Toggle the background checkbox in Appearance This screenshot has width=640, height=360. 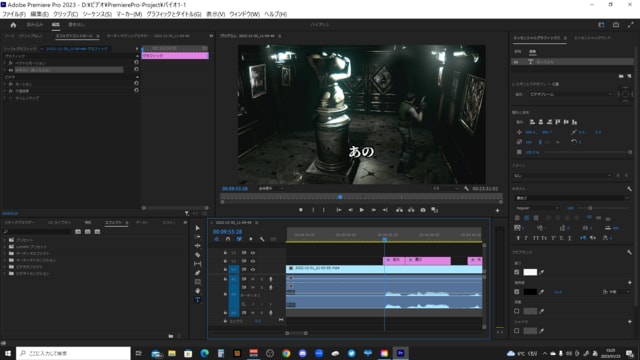[517, 311]
